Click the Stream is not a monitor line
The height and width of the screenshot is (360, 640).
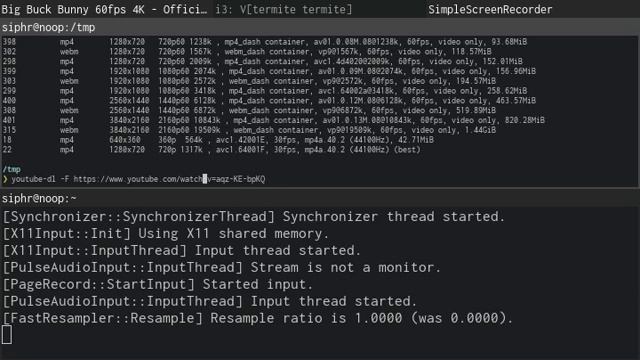[x=222, y=268]
